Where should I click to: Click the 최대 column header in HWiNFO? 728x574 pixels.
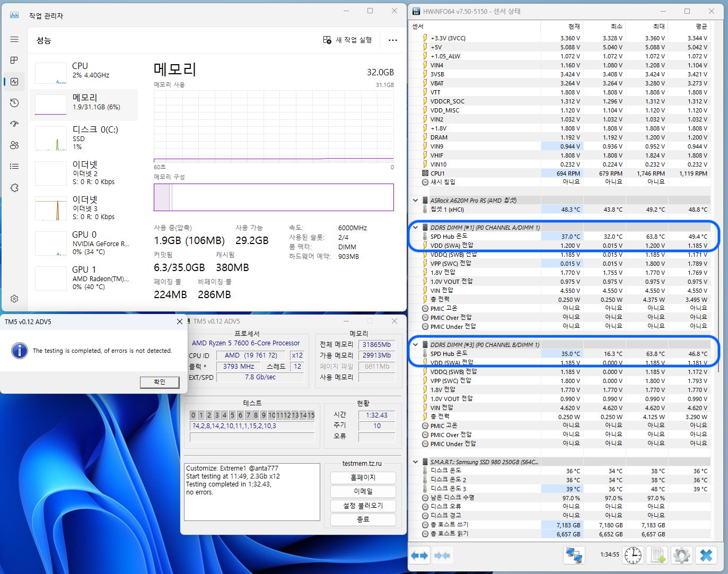click(x=647, y=26)
